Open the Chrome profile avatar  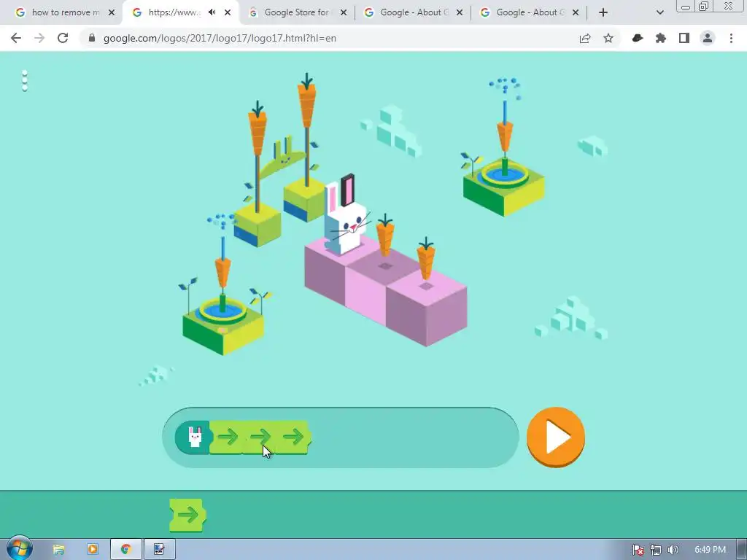708,38
